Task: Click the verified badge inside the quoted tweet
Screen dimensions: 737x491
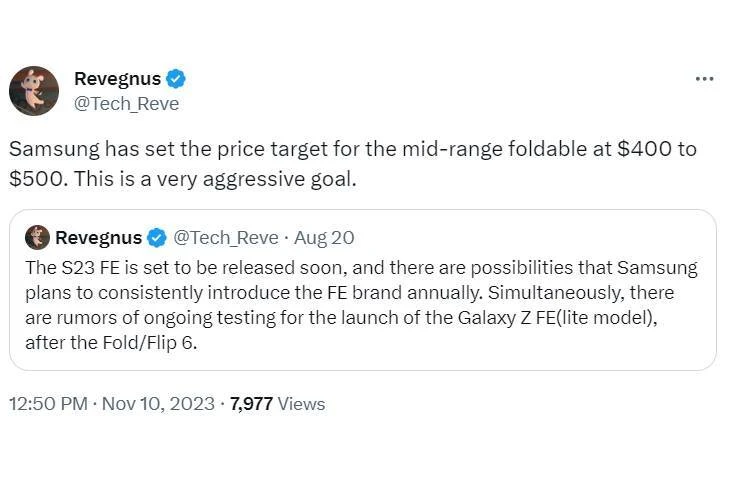Action: click(x=157, y=238)
